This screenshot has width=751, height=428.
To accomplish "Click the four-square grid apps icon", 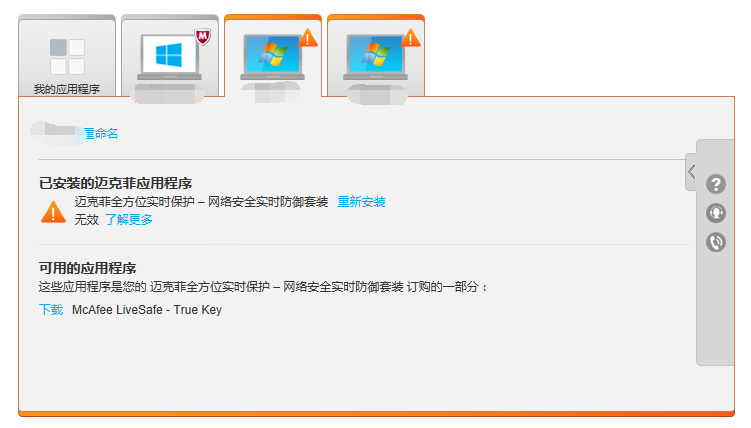I will tap(67, 56).
